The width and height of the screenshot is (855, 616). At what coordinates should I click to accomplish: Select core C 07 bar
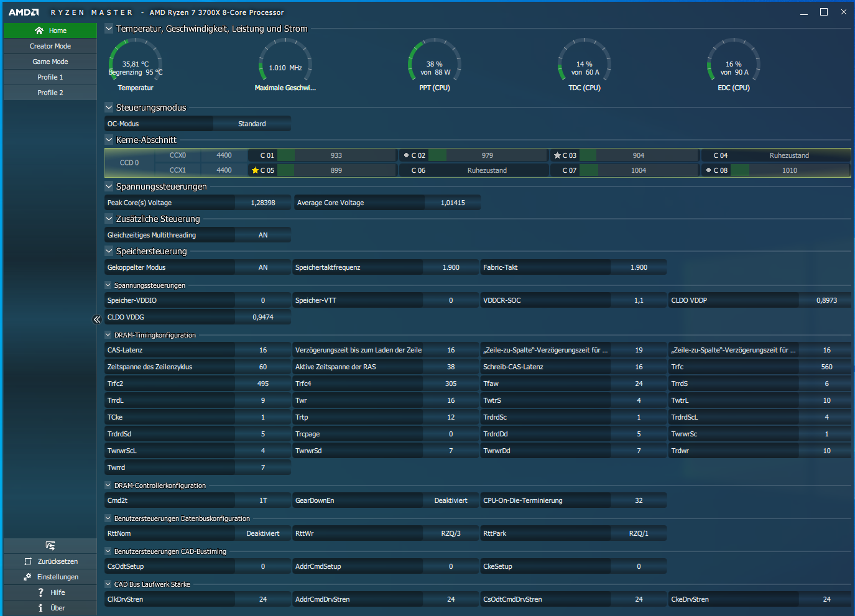639,170
